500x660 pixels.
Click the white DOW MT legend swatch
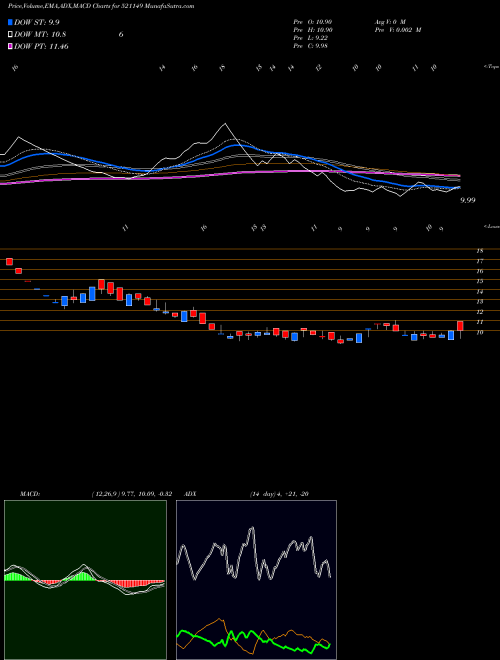(x=10, y=35)
